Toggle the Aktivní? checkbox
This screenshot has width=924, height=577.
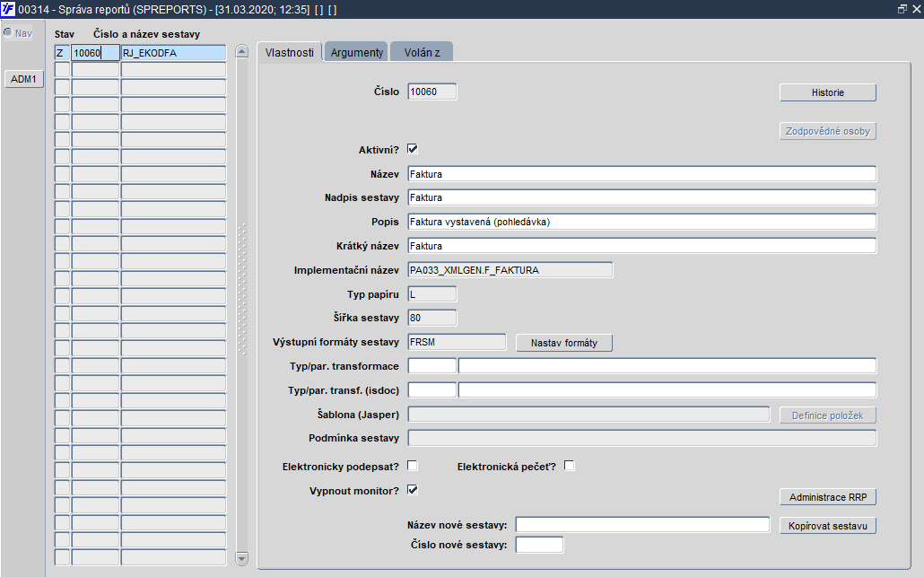tap(413, 149)
